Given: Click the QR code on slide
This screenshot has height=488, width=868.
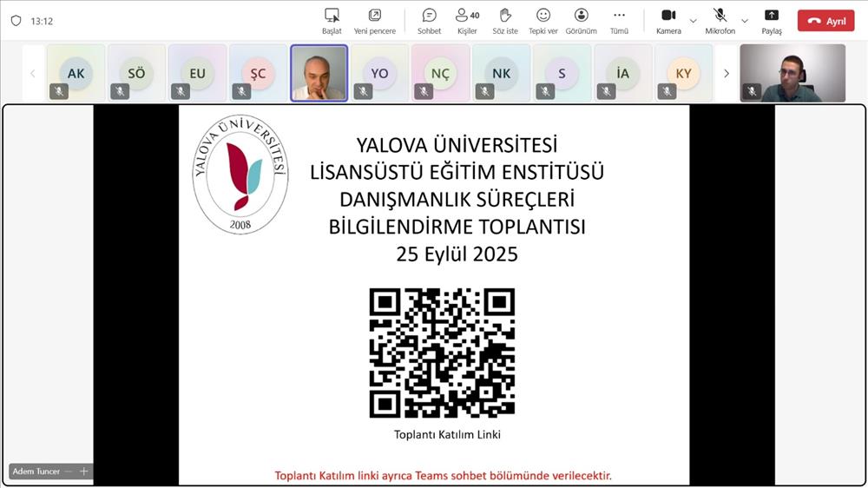Looking at the screenshot, I should point(442,353).
